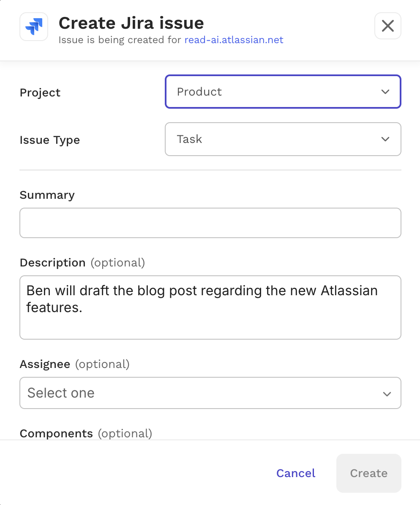Open the Assignee 'Select one' dropdown
This screenshot has height=505, width=420.
[x=210, y=393]
